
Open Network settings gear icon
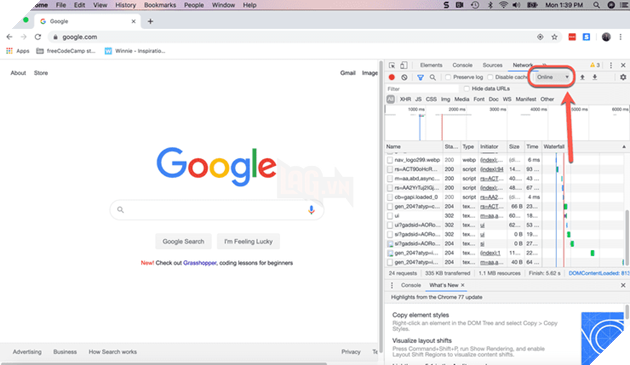[623, 77]
